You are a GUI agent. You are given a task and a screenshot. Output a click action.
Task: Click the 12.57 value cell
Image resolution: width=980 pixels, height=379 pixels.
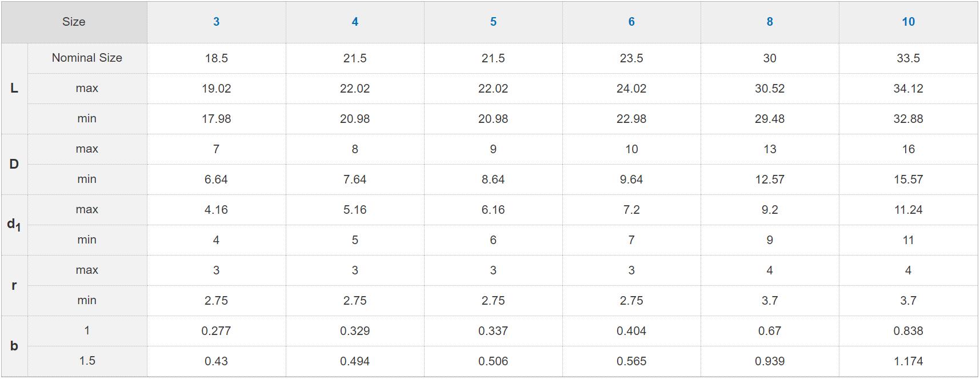[770, 179]
